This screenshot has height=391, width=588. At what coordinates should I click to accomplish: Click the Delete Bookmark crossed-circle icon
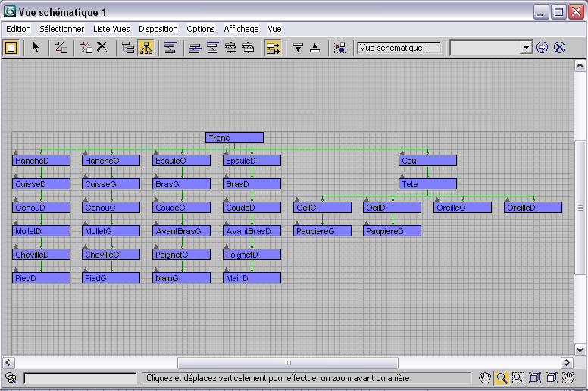[559, 48]
